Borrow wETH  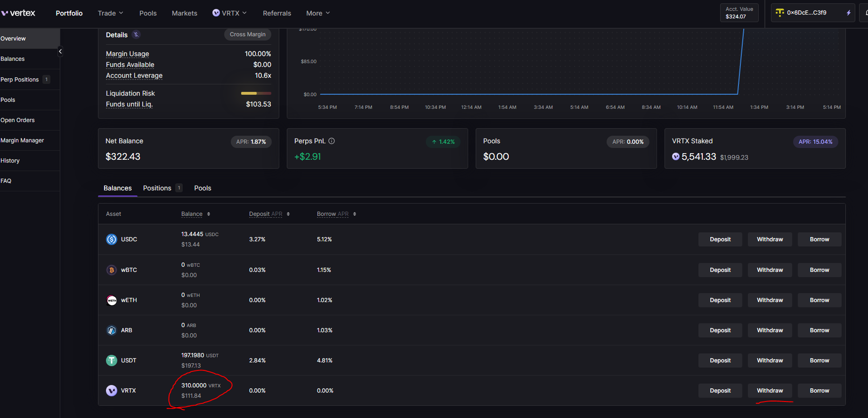pyautogui.click(x=819, y=300)
